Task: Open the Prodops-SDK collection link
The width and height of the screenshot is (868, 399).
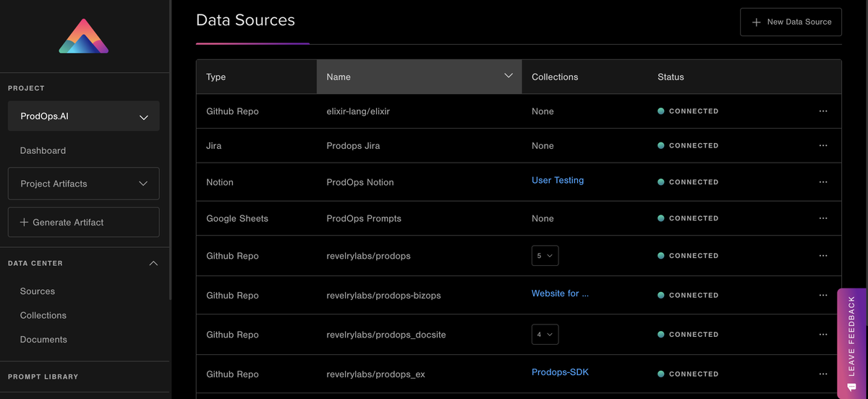Action: click(561, 372)
